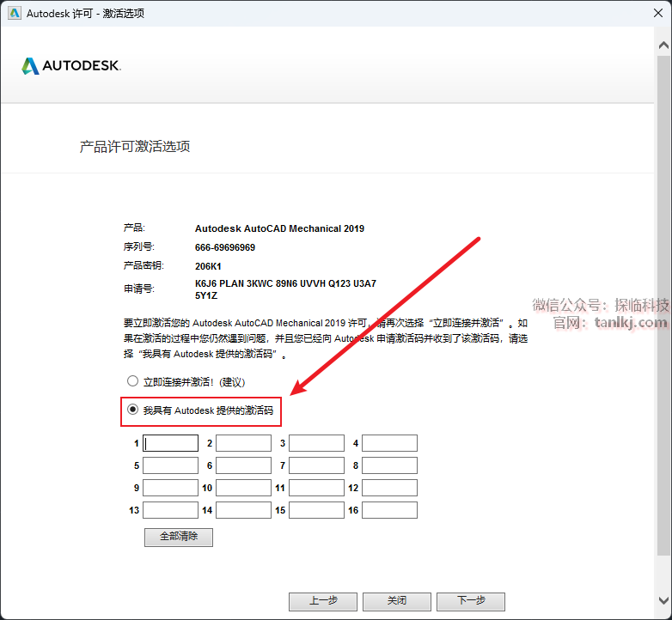This screenshot has height=620, width=672.
Task: Click activation code field 6
Action: pyautogui.click(x=243, y=465)
